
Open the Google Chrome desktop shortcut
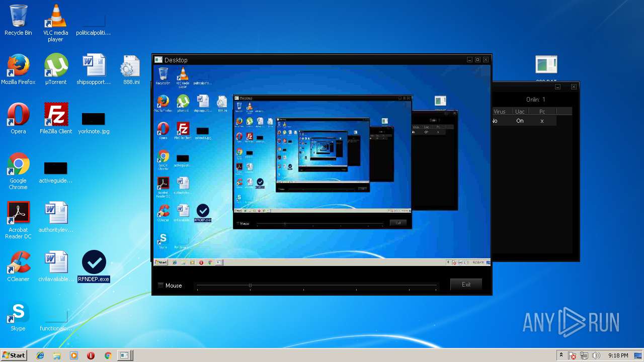[x=18, y=171]
